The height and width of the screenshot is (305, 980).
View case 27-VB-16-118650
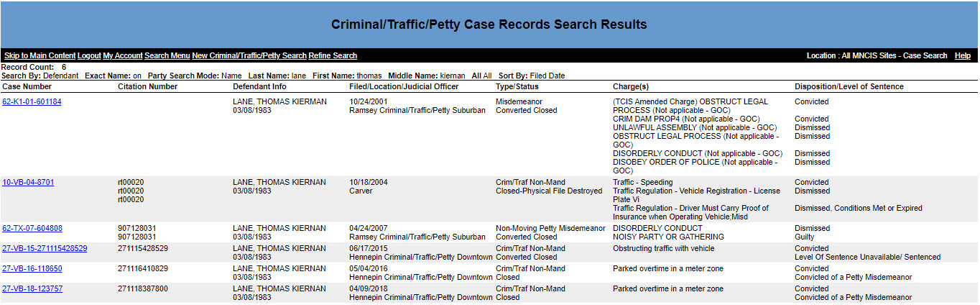(32, 268)
